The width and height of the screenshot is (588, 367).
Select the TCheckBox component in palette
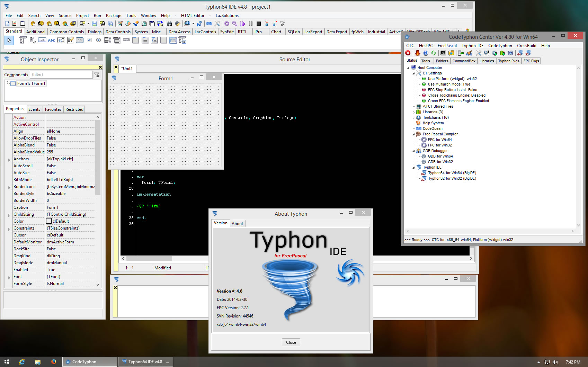(x=89, y=40)
